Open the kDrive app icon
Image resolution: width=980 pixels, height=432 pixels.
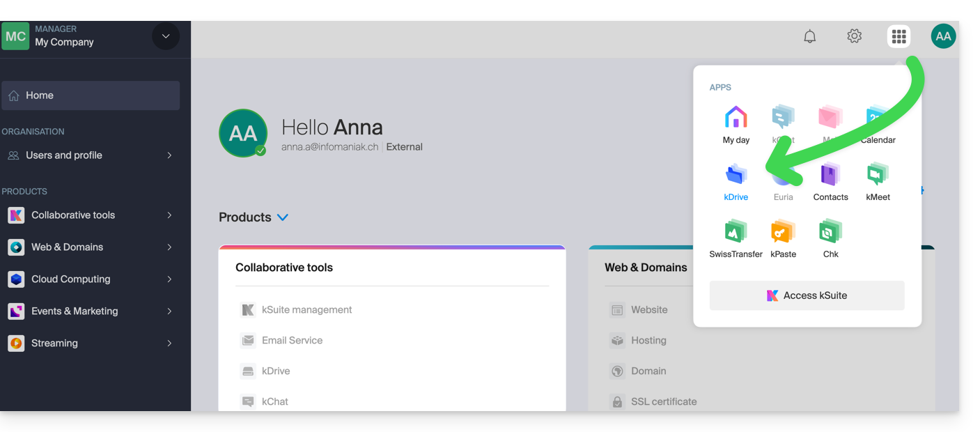[736, 175]
